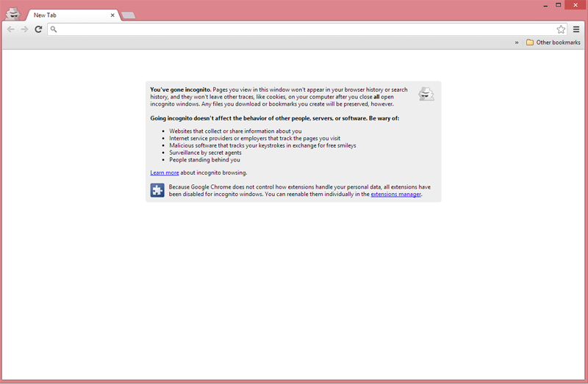Follow the Learn more link

tap(164, 173)
